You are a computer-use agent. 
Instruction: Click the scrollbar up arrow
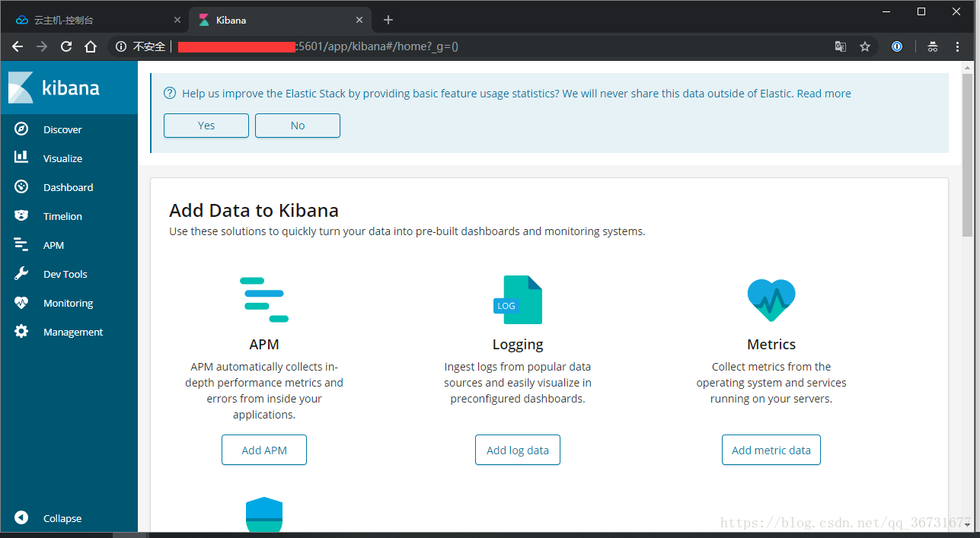[x=967, y=66]
